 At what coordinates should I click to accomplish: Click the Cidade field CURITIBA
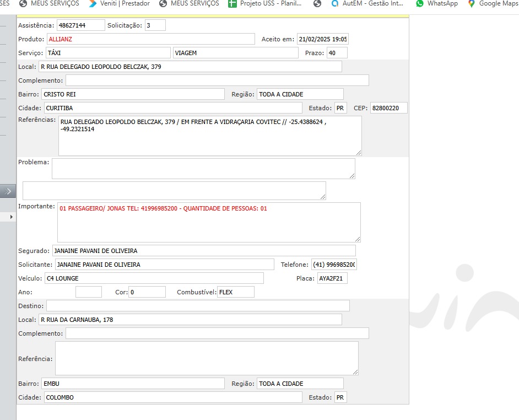coord(173,108)
